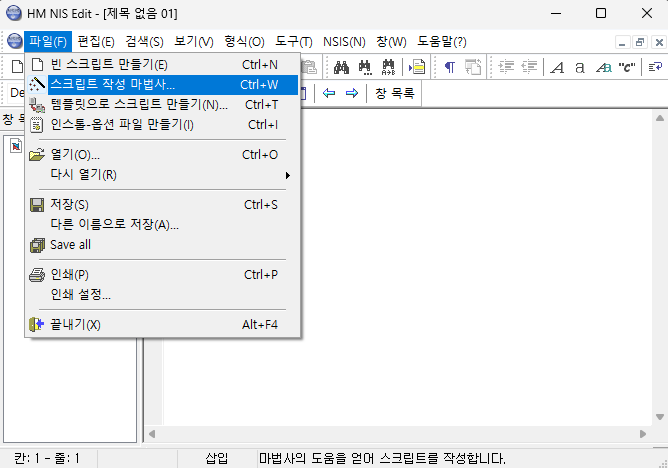Click the vertical scrollbar down arrow
The image size is (668, 468).
click(660, 417)
